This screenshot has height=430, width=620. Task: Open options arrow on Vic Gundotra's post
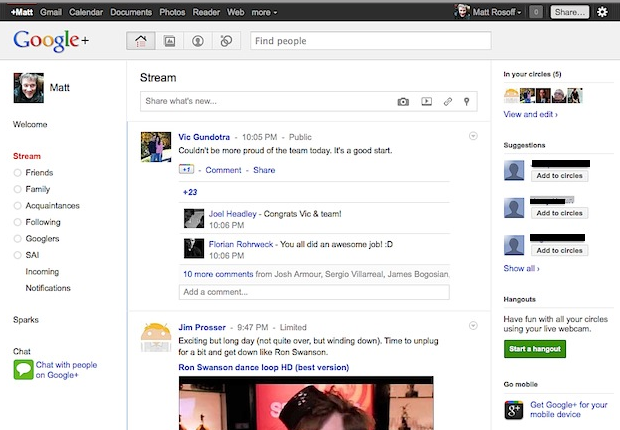473,136
